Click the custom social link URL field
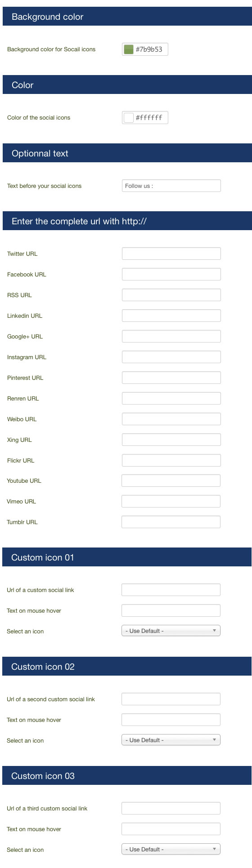 point(171,590)
